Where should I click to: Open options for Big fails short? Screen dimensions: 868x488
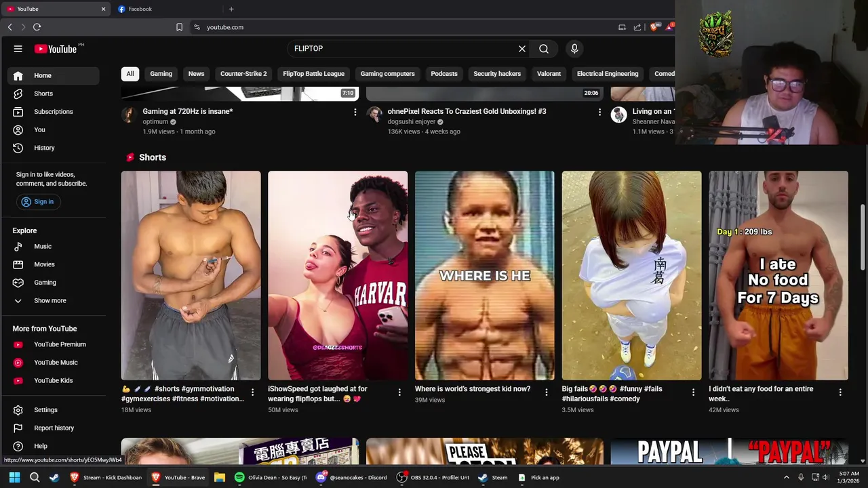tap(693, 392)
